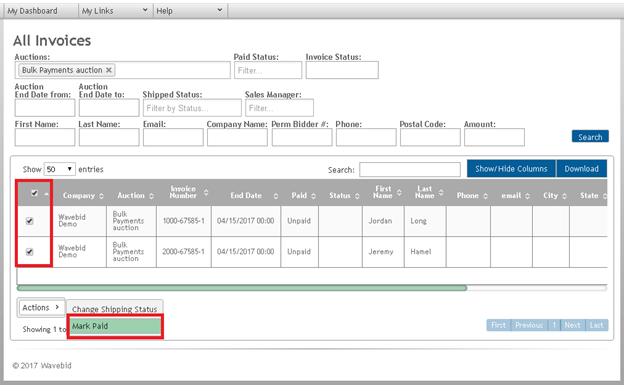The height and width of the screenshot is (385, 624).
Task: Expand the My Links menu
Action: [x=115, y=11]
